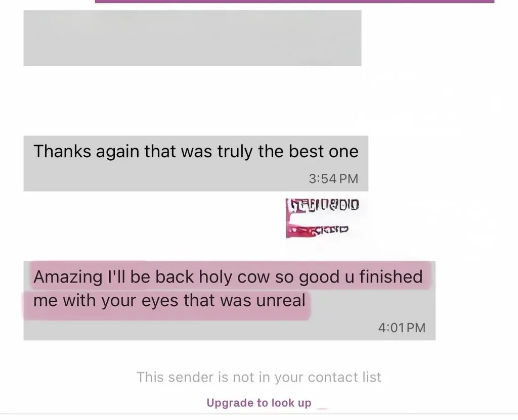Click "This sender is not in your contact list"

click(x=258, y=377)
